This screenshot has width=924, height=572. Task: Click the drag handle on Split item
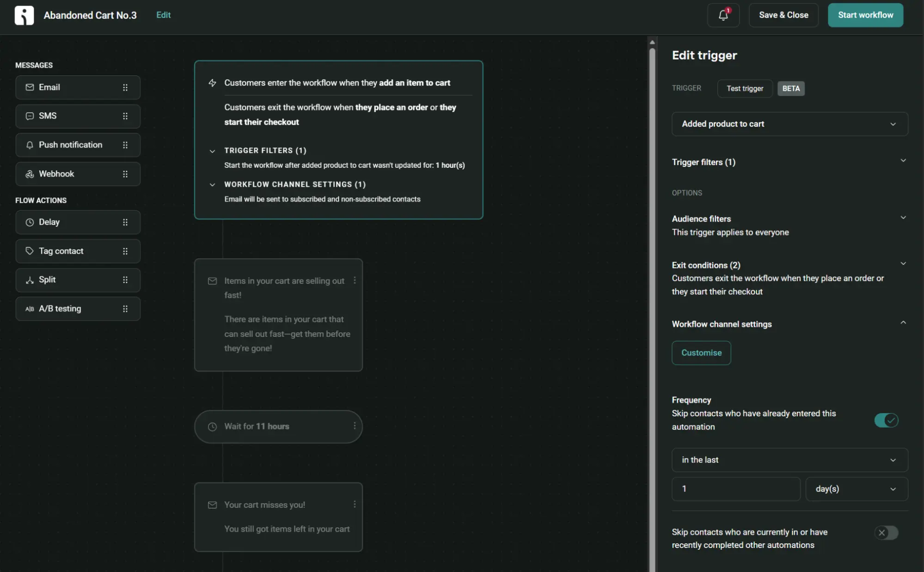click(x=125, y=280)
